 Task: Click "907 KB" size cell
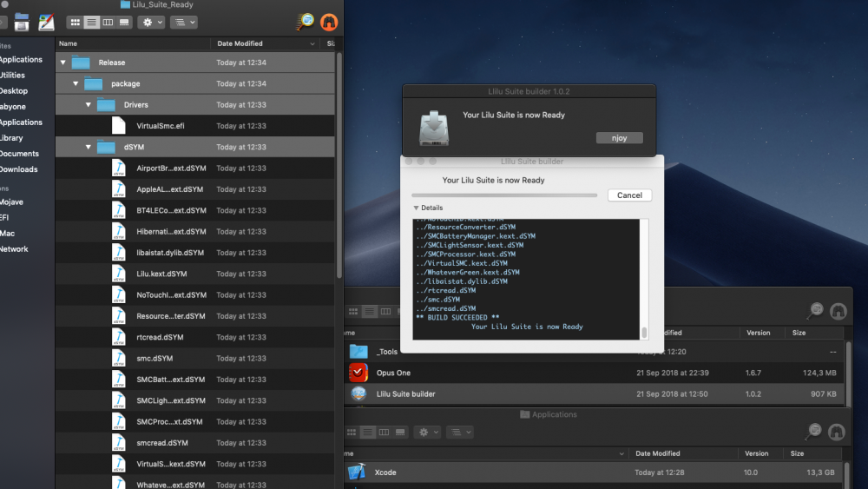coord(823,393)
